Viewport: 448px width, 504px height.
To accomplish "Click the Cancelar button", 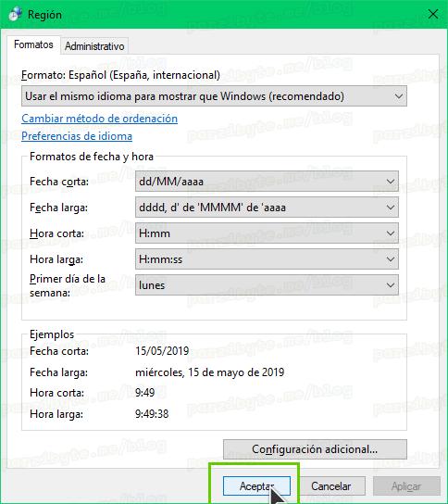I will coord(331,486).
